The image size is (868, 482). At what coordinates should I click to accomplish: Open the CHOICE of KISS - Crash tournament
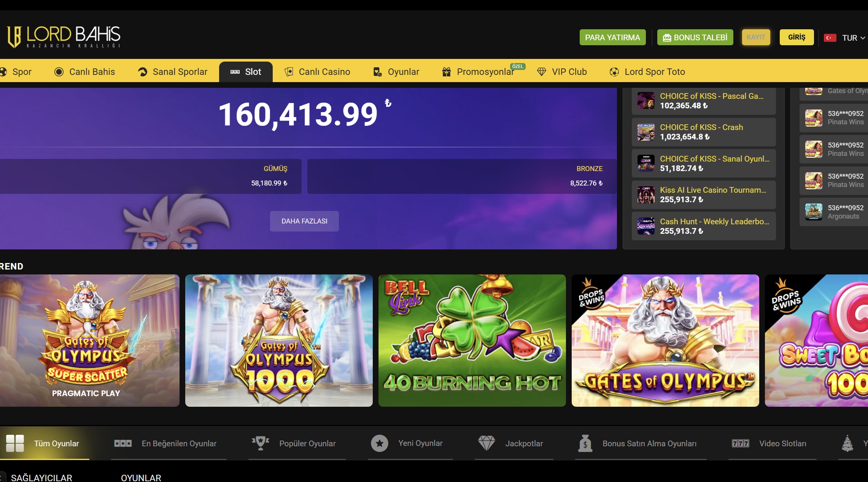(x=704, y=132)
